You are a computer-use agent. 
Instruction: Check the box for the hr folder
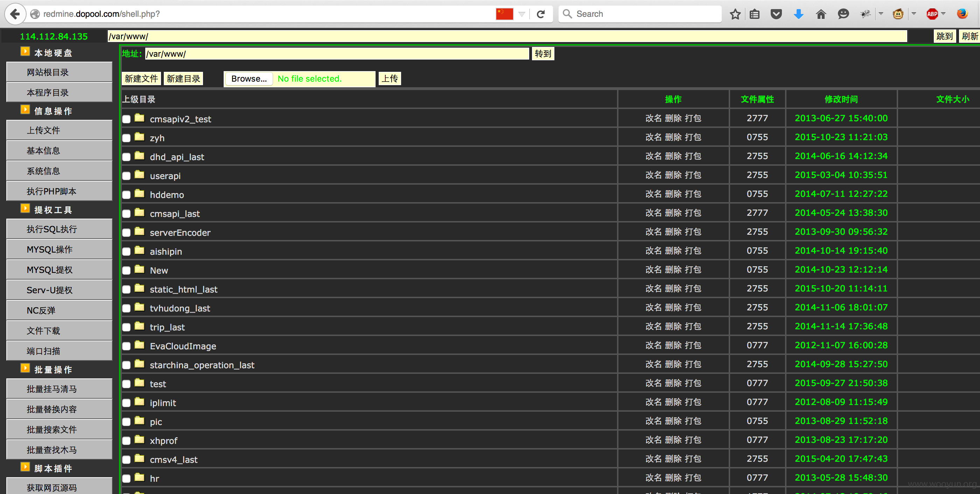(x=126, y=478)
